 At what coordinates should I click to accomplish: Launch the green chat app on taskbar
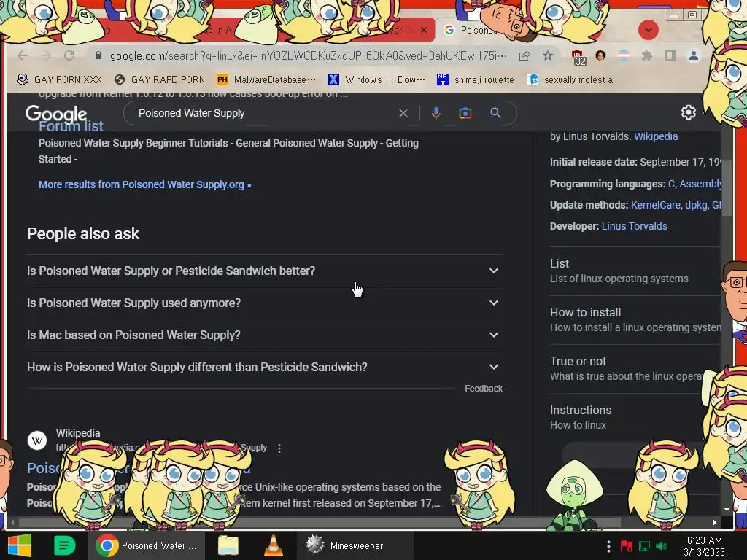pyautogui.click(x=64, y=545)
